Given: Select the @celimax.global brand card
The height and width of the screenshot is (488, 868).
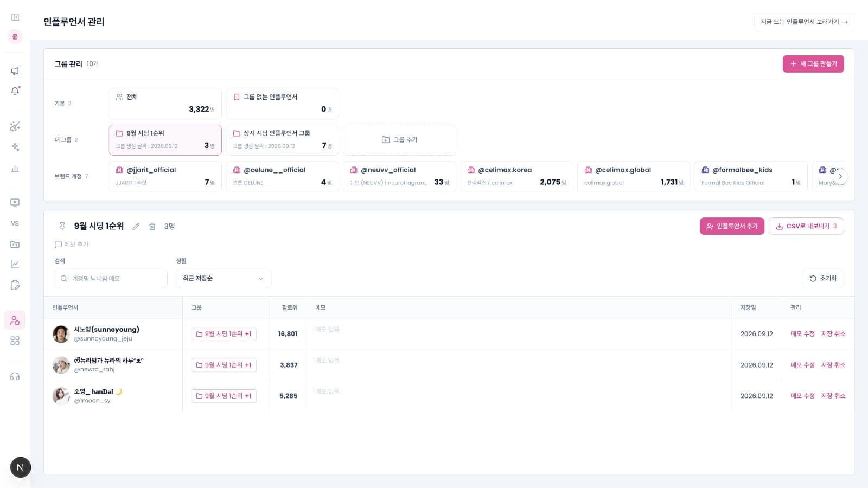Looking at the screenshot, I should coord(634,176).
